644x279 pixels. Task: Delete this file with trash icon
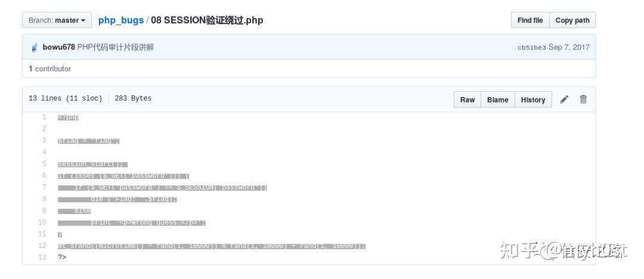[x=583, y=99]
